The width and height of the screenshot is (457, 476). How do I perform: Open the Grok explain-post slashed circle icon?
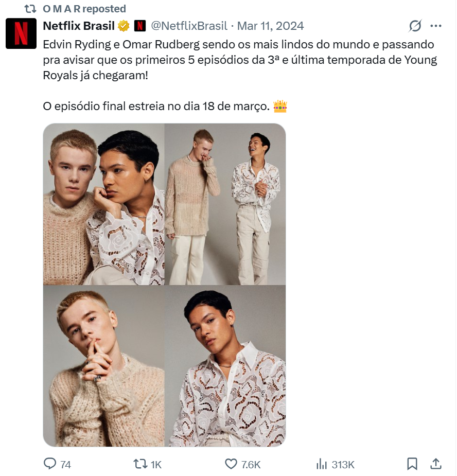click(x=415, y=26)
